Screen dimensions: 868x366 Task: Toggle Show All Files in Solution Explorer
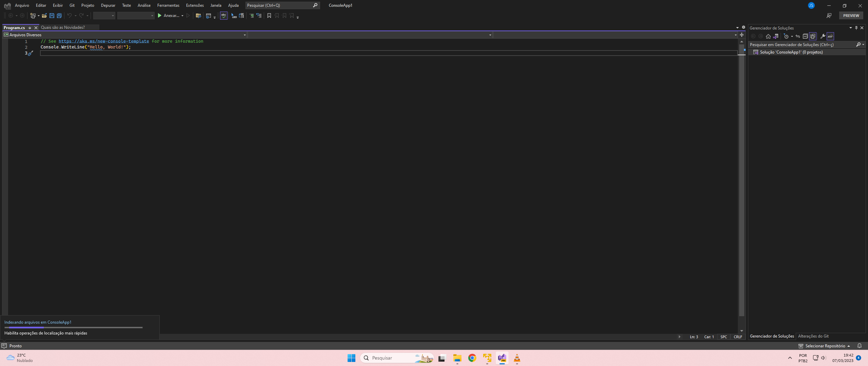click(813, 36)
